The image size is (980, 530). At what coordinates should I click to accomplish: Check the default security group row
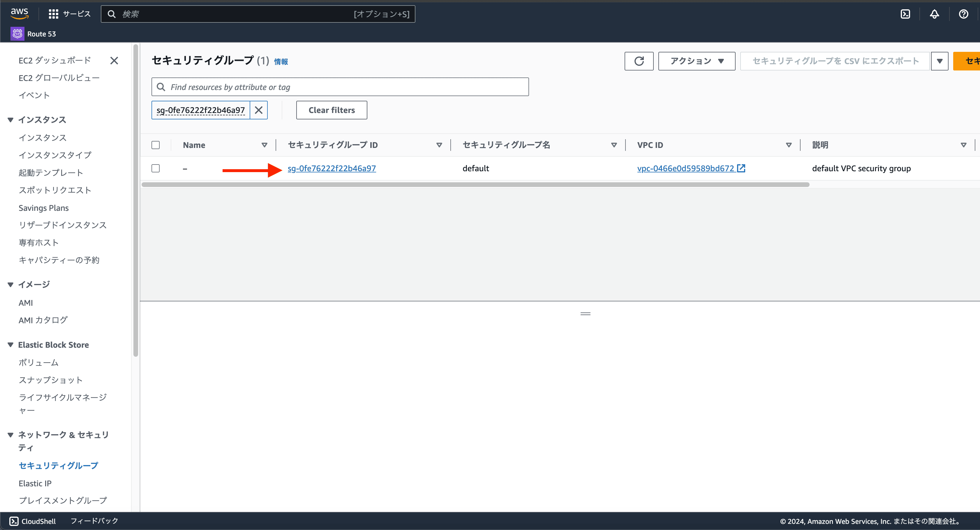click(x=156, y=168)
